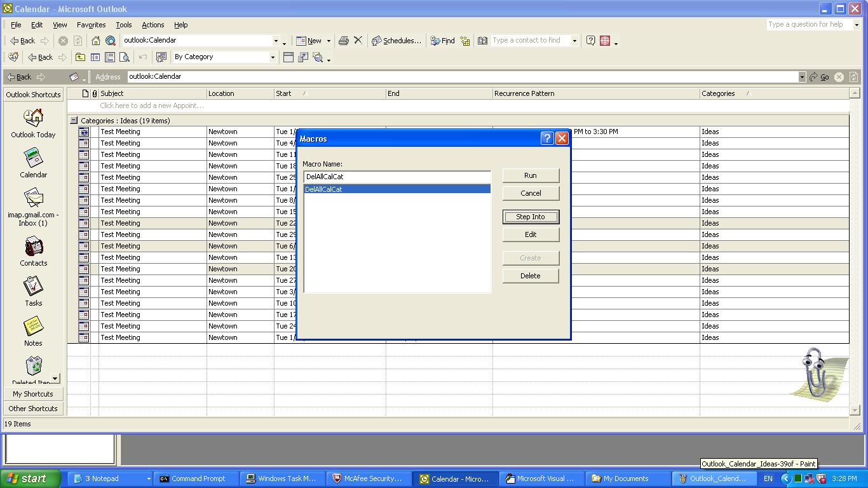Click Run button in Macros dialog

pos(530,175)
